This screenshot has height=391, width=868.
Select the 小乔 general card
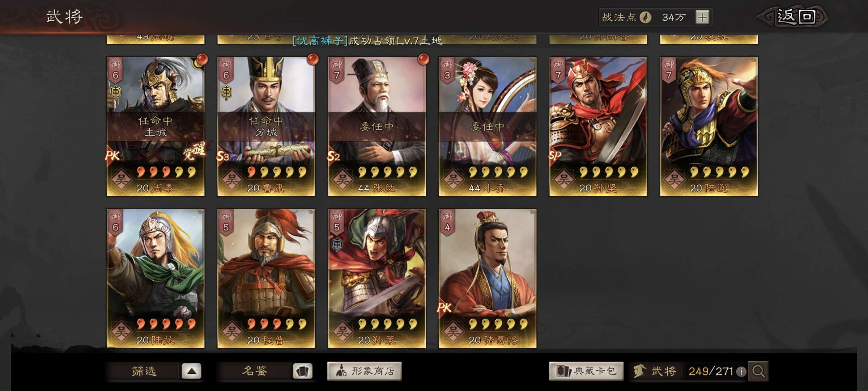tap(488, 126)
